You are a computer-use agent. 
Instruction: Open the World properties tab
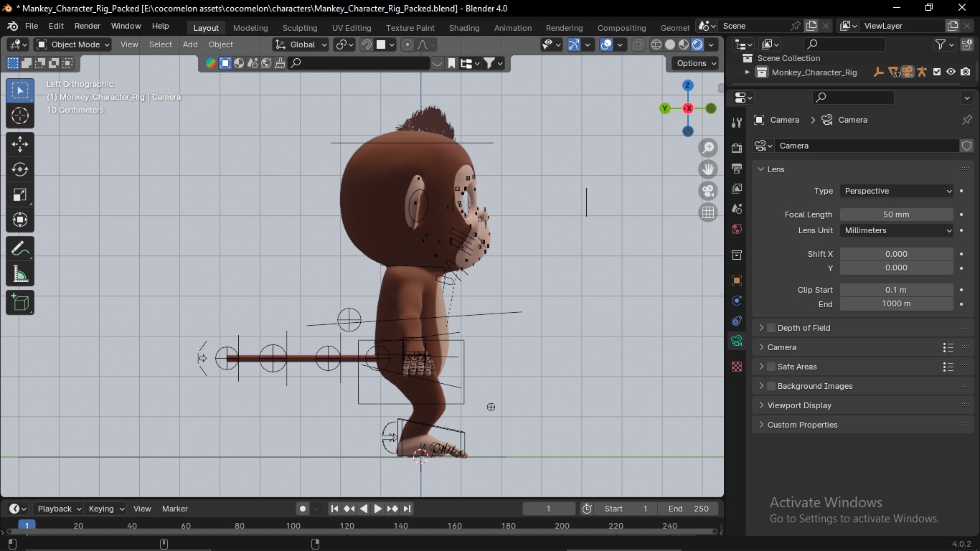737,230
